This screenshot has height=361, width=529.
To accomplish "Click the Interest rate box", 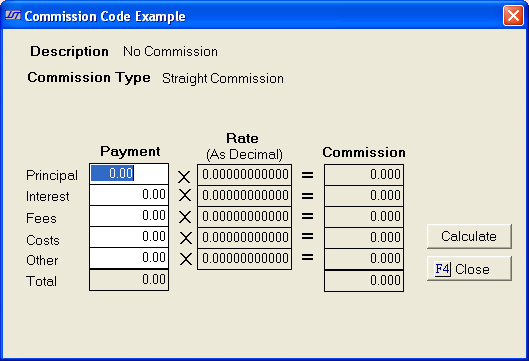I will point(244,196).
